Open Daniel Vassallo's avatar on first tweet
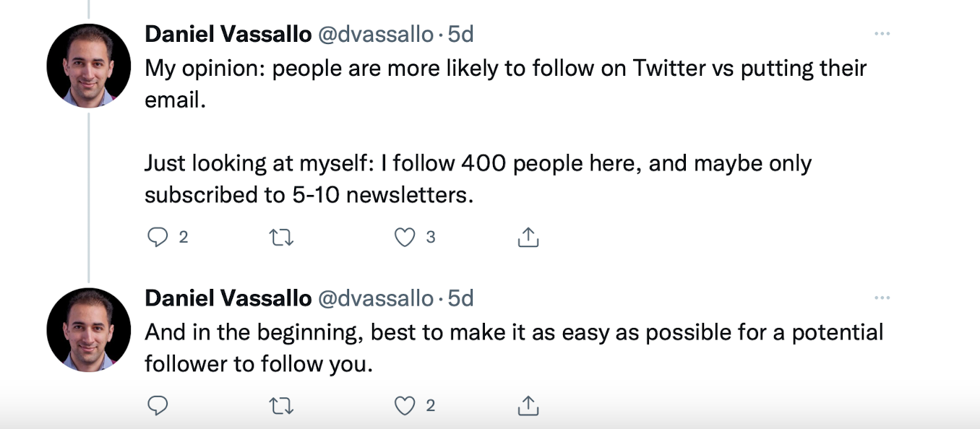 click(x=88, y=66)
